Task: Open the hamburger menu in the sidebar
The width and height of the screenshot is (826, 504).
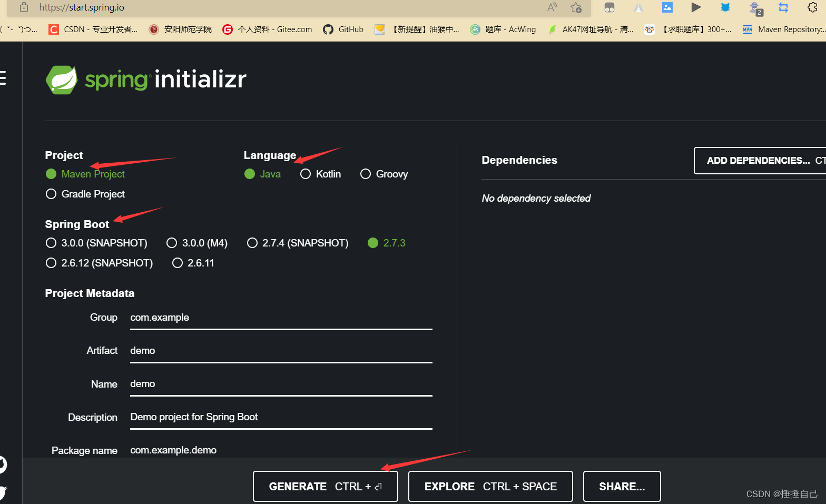Action: [3, 78]
